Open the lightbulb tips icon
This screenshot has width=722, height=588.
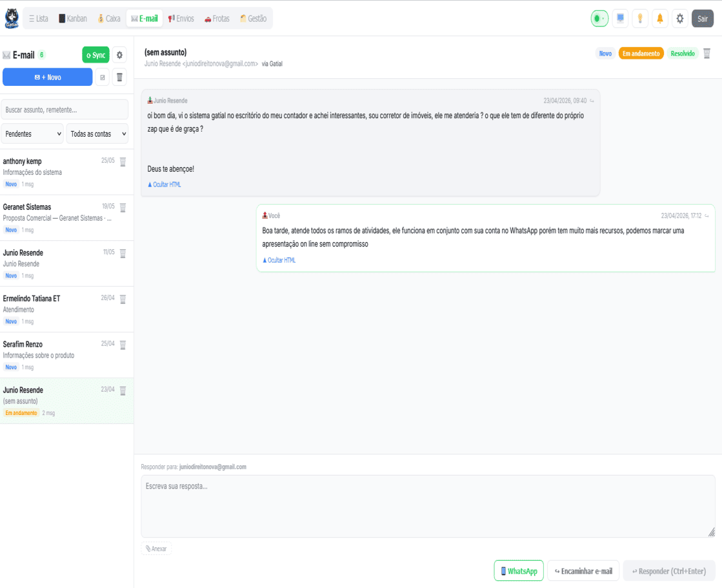pyautogui.click(x=640, y=19)
